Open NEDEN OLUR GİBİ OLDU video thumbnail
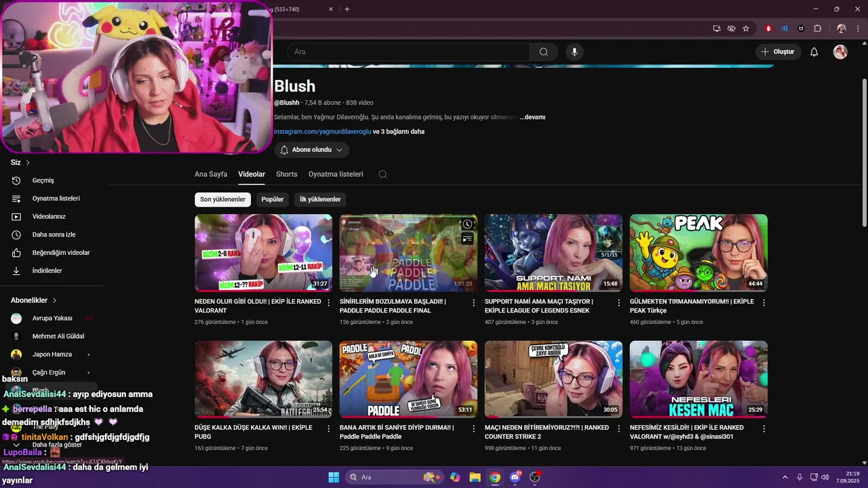This screenshot has height=488, width=868. tap(263, 253)
